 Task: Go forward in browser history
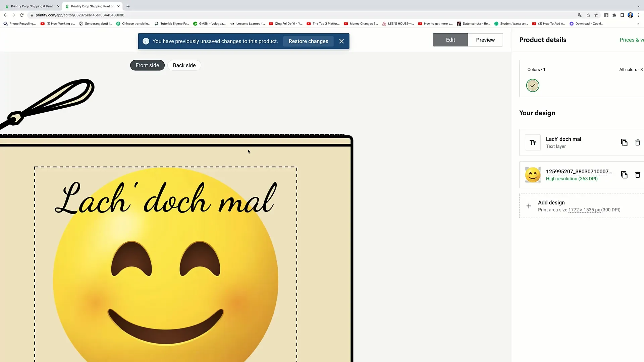coord(13,15)
